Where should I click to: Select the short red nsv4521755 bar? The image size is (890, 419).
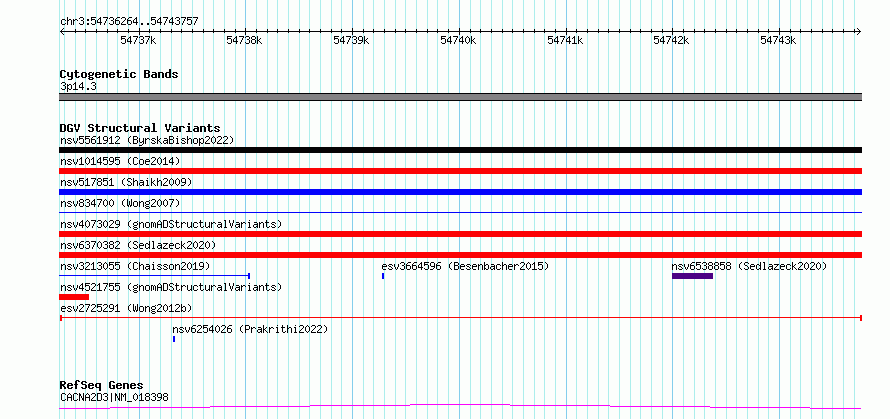(x=74, y=297)
